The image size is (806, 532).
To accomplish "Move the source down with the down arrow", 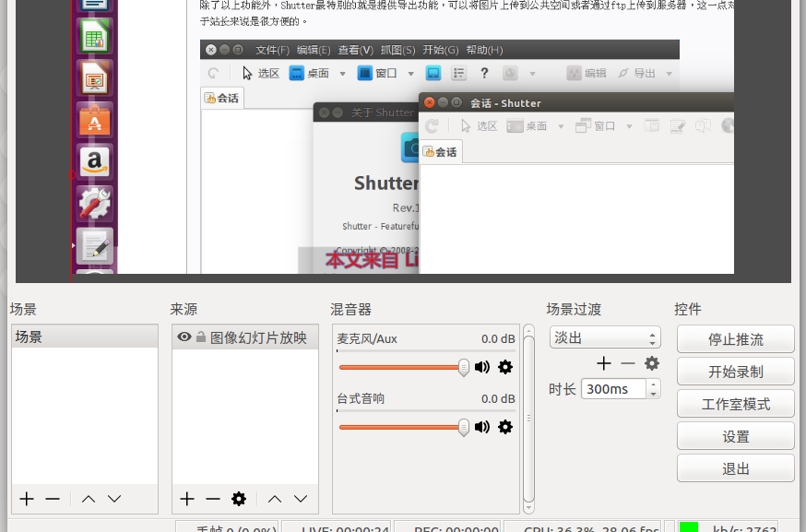I will [301, 499].
